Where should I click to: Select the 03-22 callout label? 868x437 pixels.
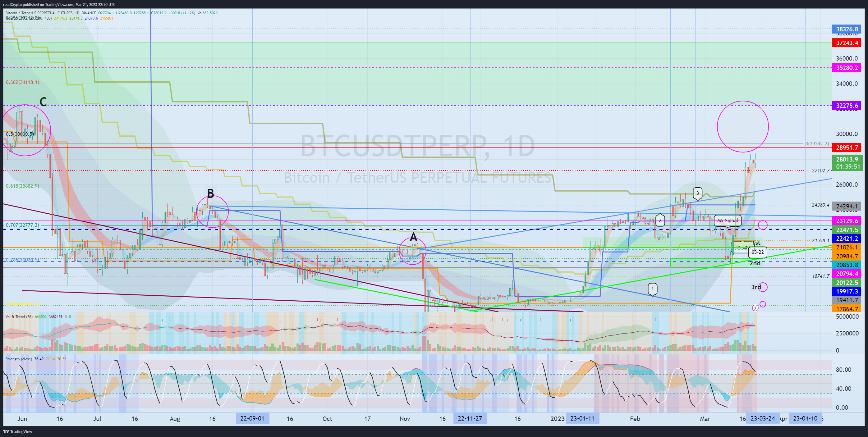(757, 252)
